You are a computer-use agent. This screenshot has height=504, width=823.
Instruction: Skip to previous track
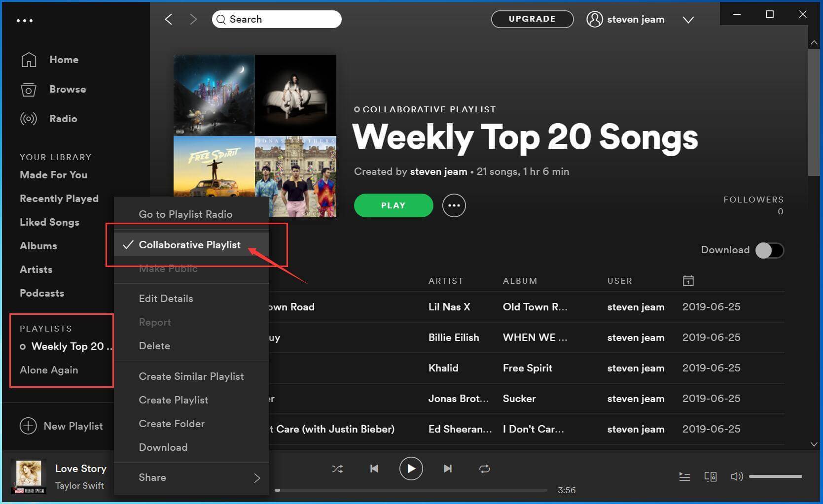[x=374, y=469]
